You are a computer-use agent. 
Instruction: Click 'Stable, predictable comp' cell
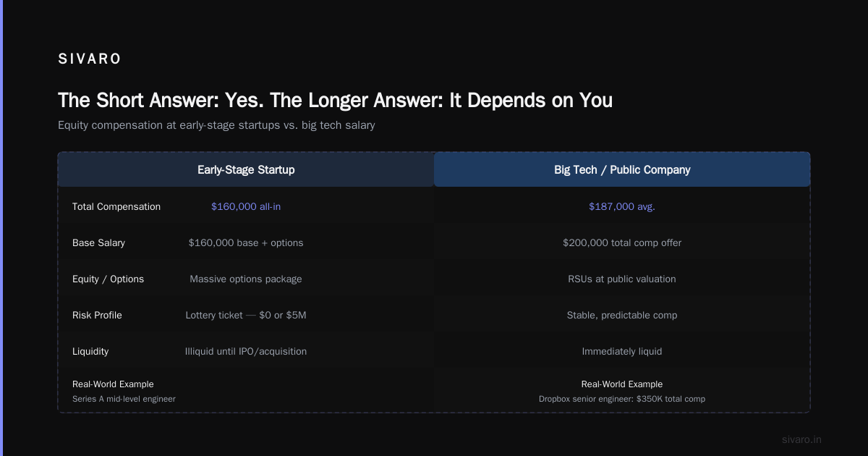coord(622,315)
